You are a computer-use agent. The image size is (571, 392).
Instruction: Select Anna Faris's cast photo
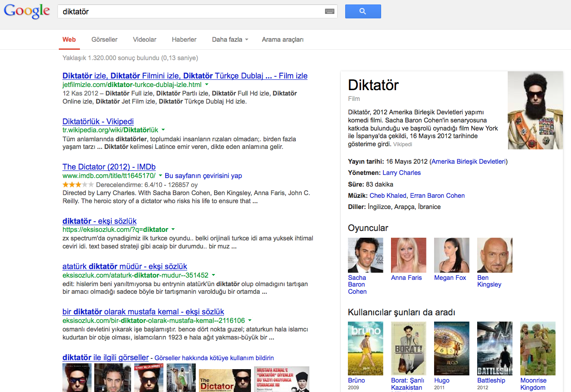[408, 255]
